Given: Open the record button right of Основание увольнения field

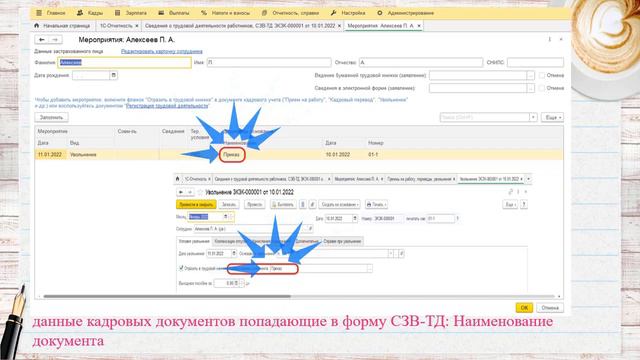Looking at the screenshot, I should tap(401, 253).
